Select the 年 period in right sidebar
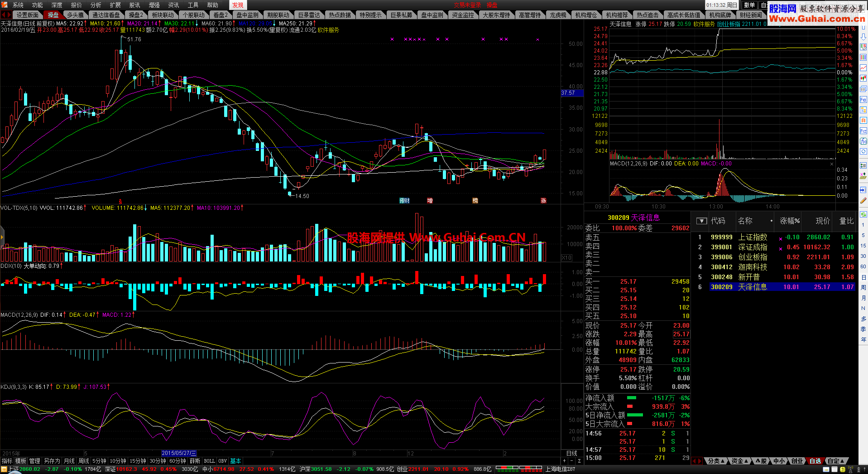868x474 pixels. (863, 339)
